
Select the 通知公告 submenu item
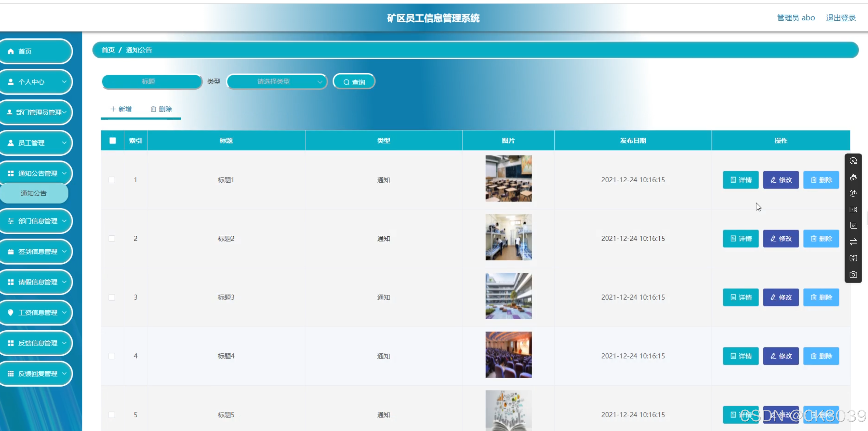coord(34,193)
